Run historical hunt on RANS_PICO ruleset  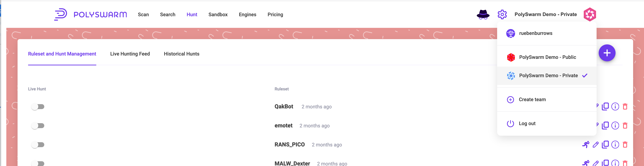click(x=586, y=145)
